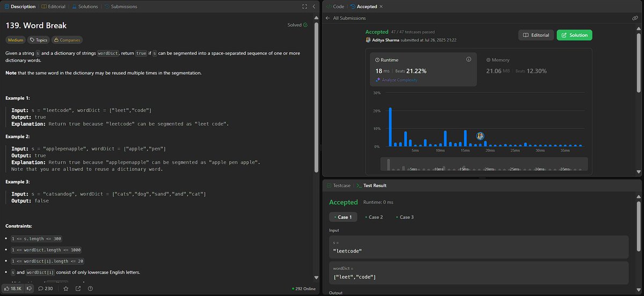Click the back arrow beside All Submissions
Viewport: 644px width, 296px height.
point(328,18)
